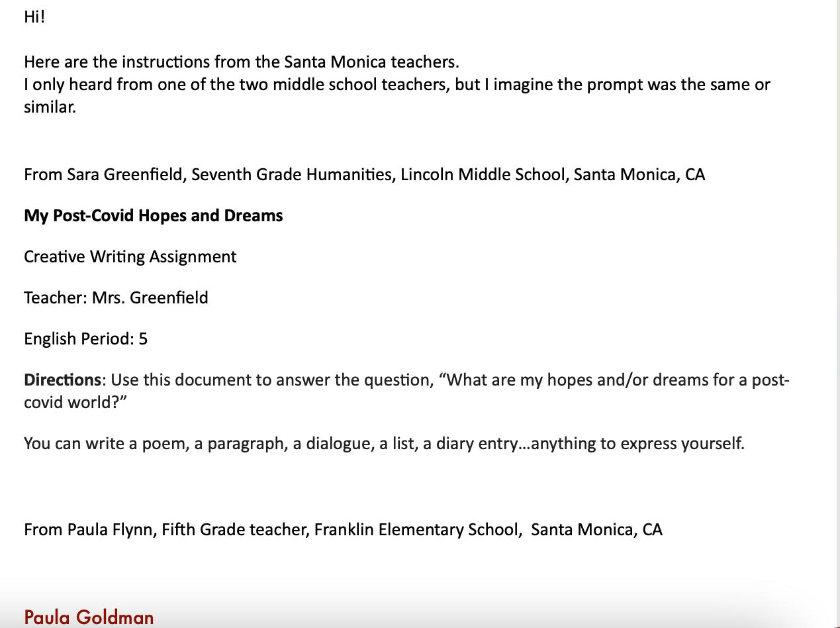Click the "Creative Writing Assignment" line
This screenshot has width=840, height=628.
[x=130, y=257]
